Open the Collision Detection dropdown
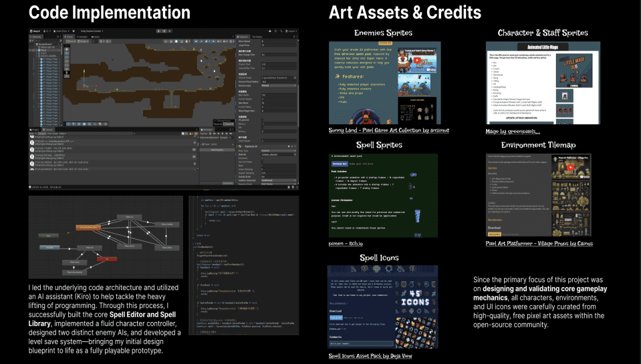 coord(279,180)
